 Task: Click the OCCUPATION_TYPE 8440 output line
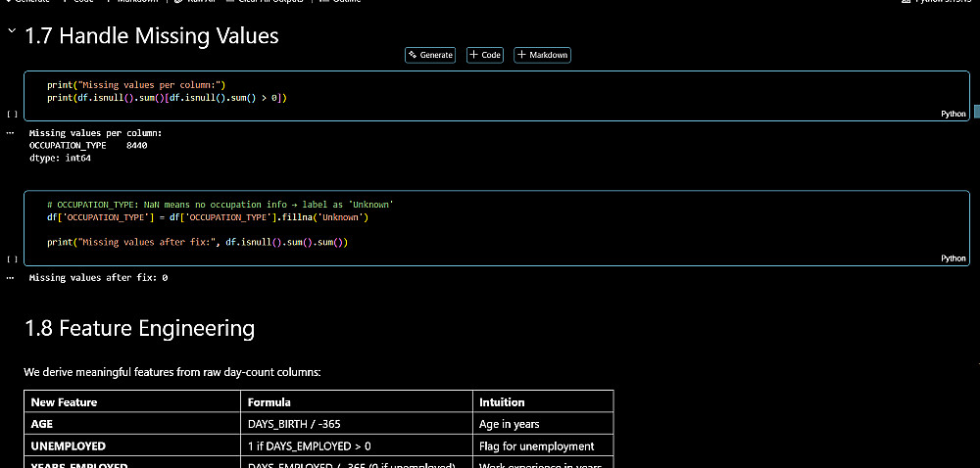click(x=88, y=145)
